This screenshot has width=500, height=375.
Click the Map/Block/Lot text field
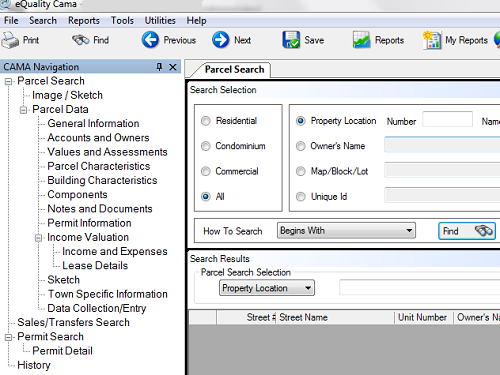point(442,170)
